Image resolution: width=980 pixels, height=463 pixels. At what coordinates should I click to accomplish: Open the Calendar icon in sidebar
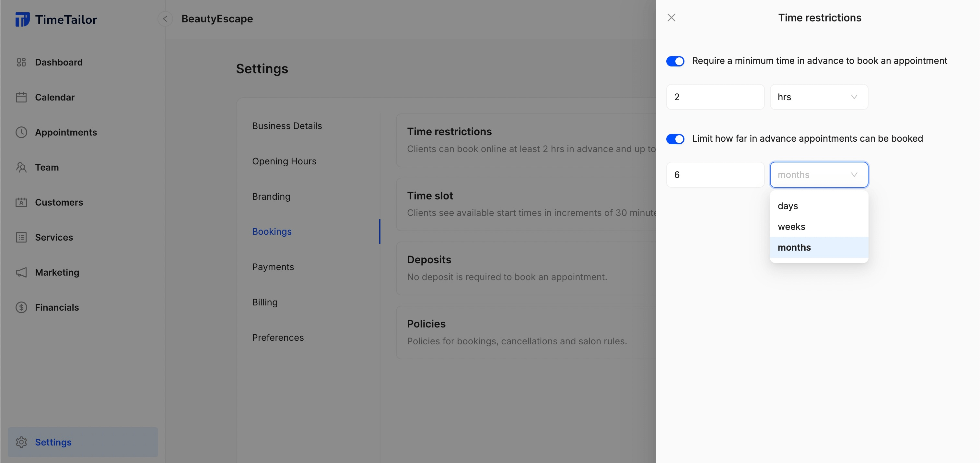click(x=21, y=97)
